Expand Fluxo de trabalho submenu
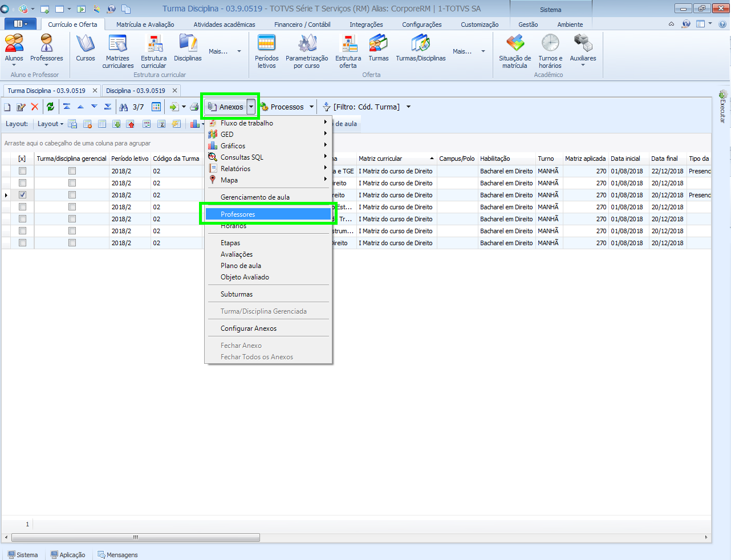 (x=268, y=123)
